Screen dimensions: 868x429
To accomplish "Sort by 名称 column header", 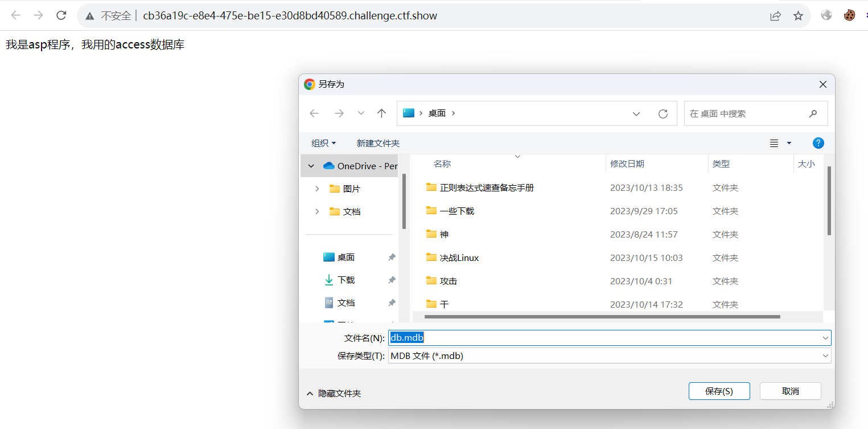I will [442, 164].
